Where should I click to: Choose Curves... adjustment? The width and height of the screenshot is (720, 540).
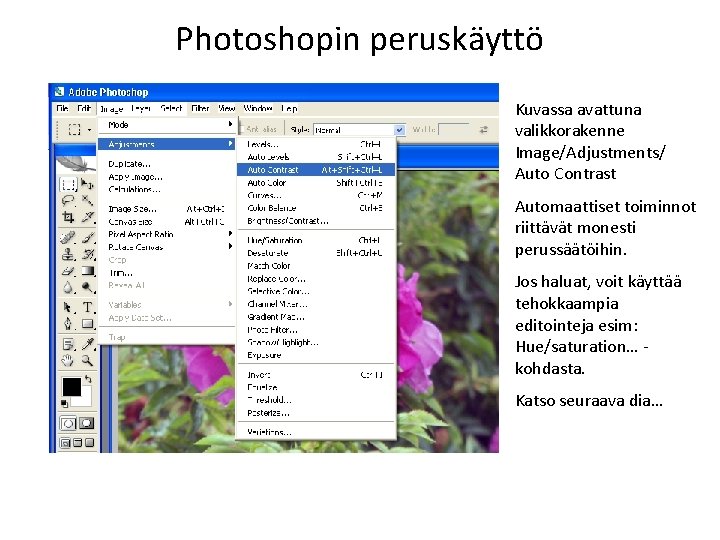[316, 195]
